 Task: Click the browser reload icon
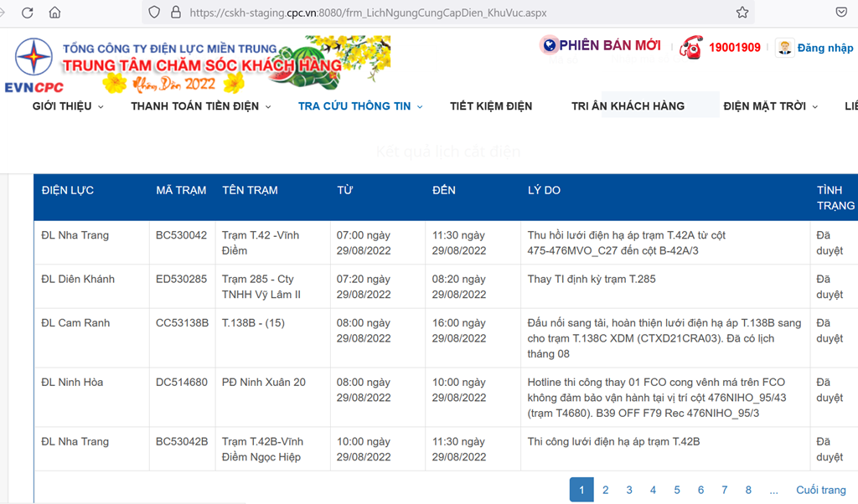click(28, 13)
